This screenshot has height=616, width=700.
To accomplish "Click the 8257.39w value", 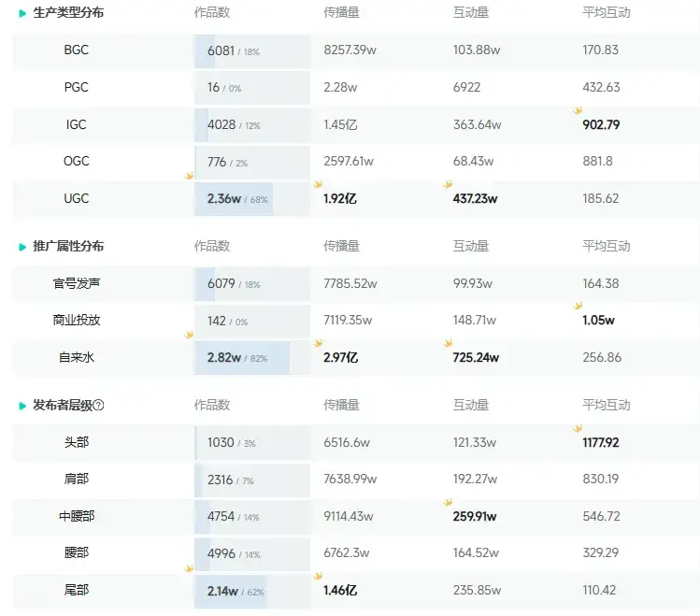I will coord(350,50).
